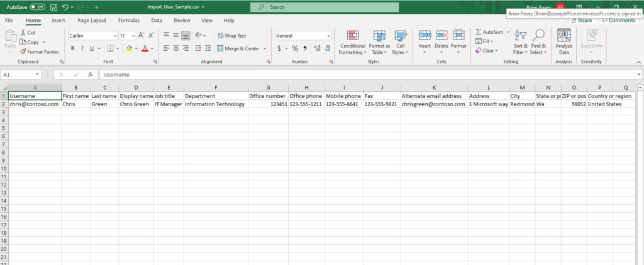Switch to the Page Layout tab
This screenshot has height=265, width=644.
92,20
